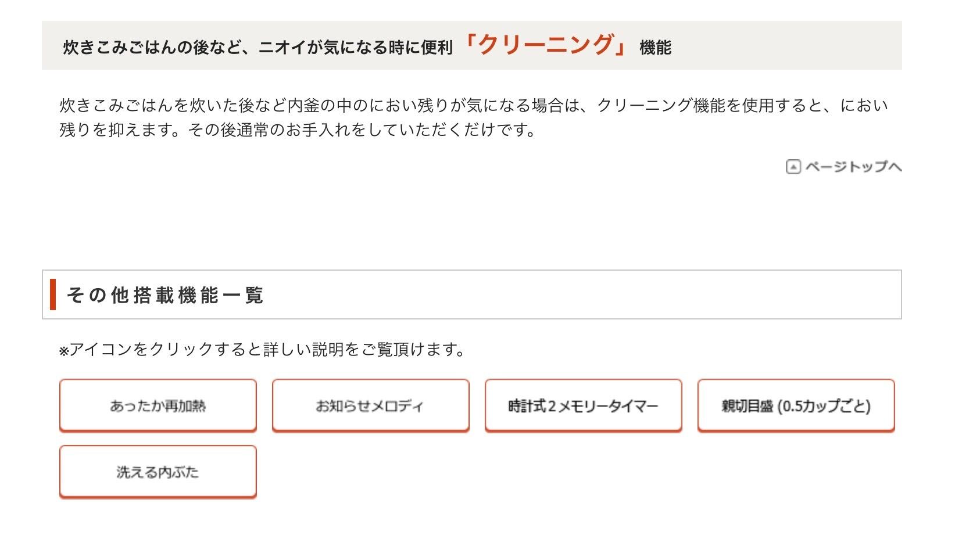Select the お知らせメロディ feature button
The image size is (980, 539).
[370, 405]
